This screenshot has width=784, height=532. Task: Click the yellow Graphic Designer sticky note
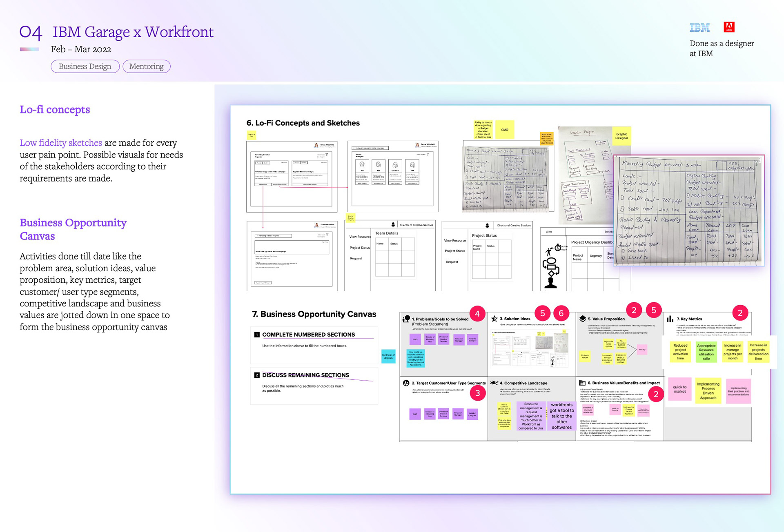[621, 136]
